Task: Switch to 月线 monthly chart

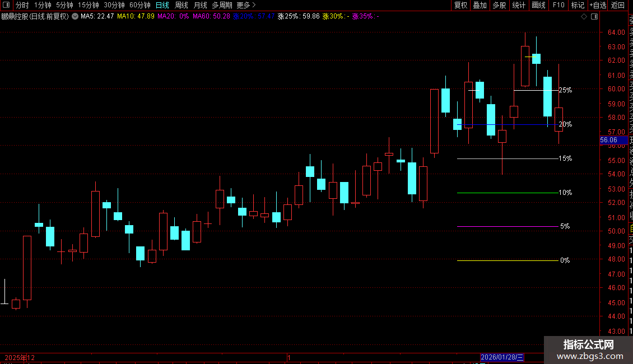Action: (200, 5)
